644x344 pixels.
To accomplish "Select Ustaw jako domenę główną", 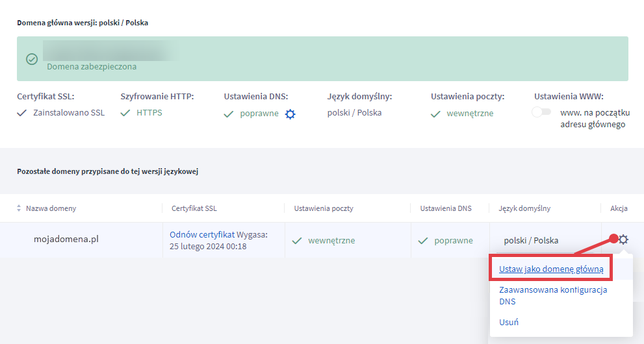I will [551, 269].
